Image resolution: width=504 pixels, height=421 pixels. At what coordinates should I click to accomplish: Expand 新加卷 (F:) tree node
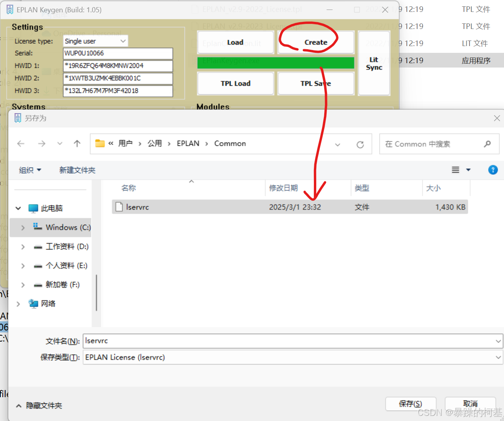pyautogui.click(x=23, y=285)
